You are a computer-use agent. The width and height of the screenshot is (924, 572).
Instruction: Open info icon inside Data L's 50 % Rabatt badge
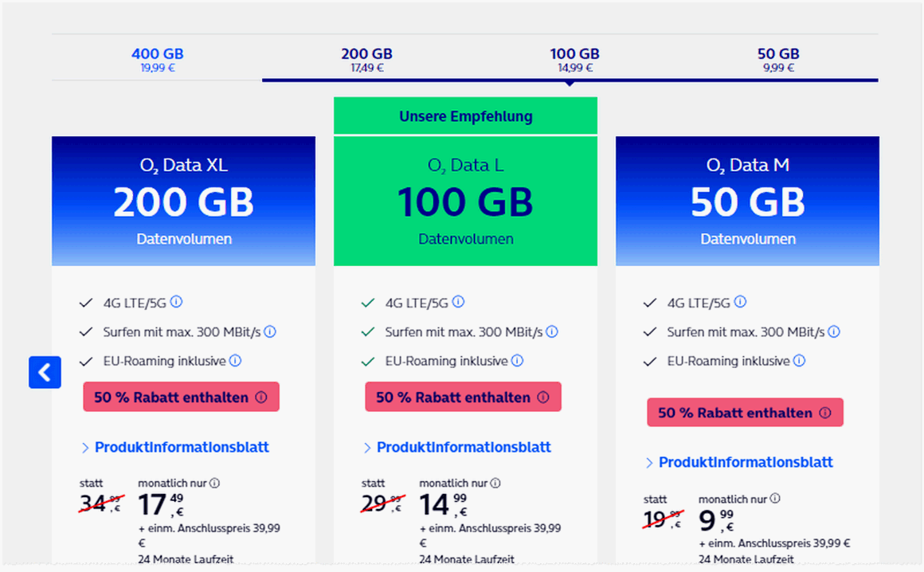tap(545, 396)
